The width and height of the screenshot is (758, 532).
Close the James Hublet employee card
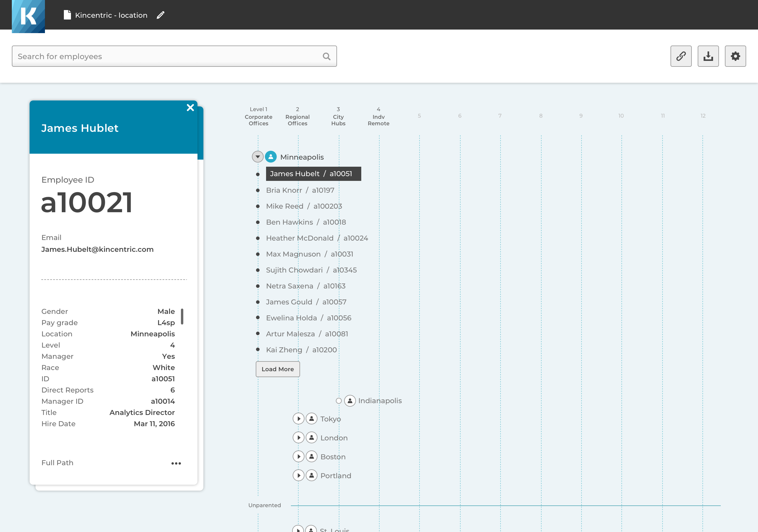190,108
